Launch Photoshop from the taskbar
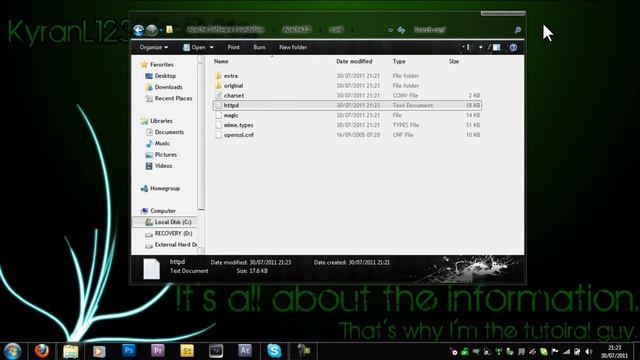Image resolution: width=640 pixels, height=360 pixels. pos(129,351)
